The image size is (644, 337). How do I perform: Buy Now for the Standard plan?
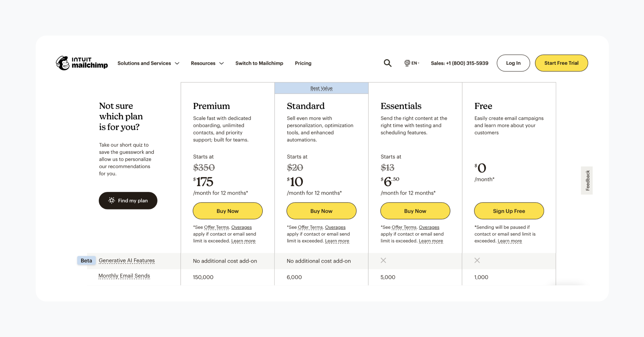(321, 211)
